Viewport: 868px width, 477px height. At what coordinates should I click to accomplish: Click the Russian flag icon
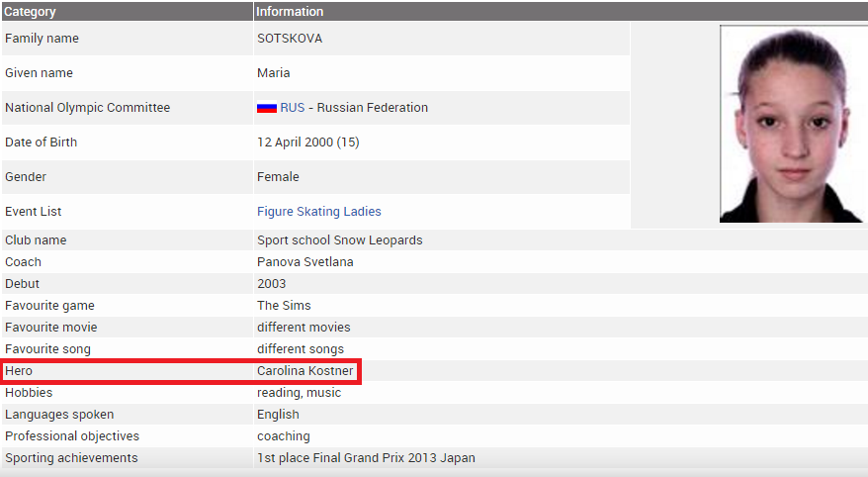267,108
